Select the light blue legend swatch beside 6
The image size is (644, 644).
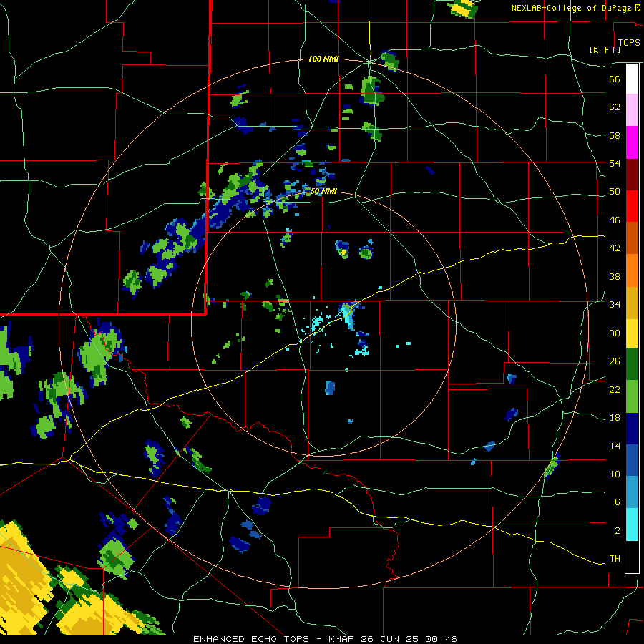point(632,492)
